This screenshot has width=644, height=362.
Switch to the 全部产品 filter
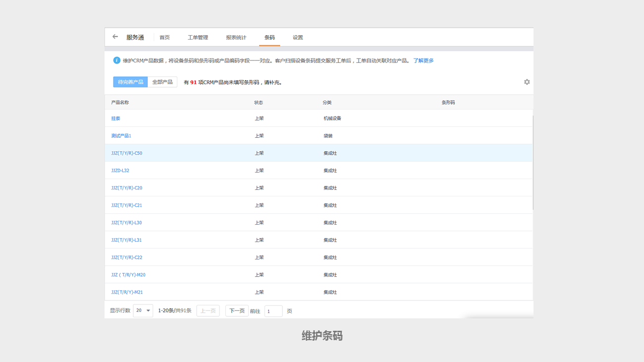pos(162,82)
